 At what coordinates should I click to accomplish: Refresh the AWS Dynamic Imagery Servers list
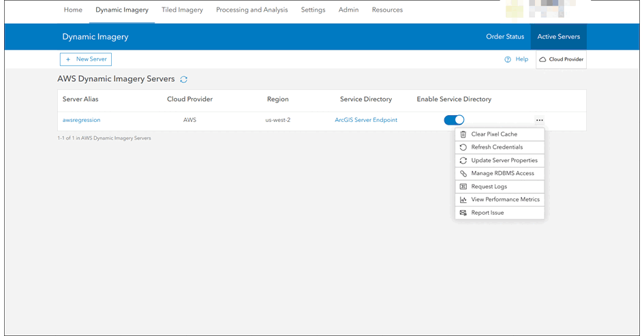[183, 79]
